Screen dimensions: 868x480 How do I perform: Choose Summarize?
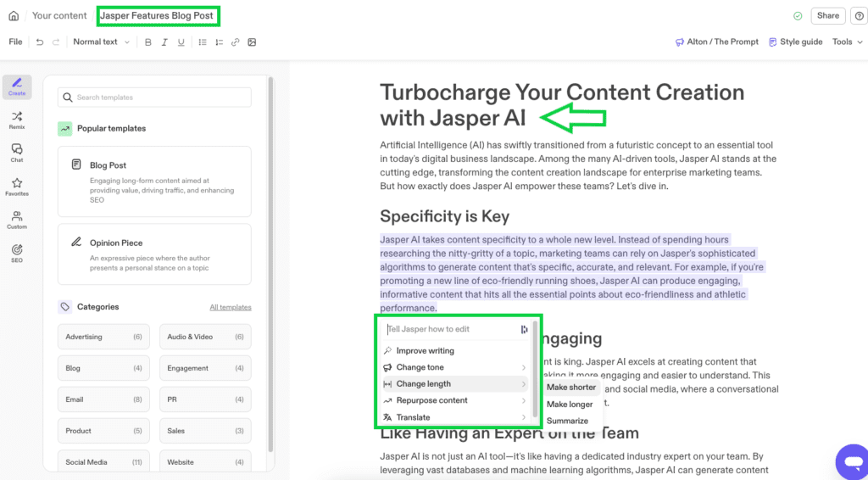click(x=567, y=421)
